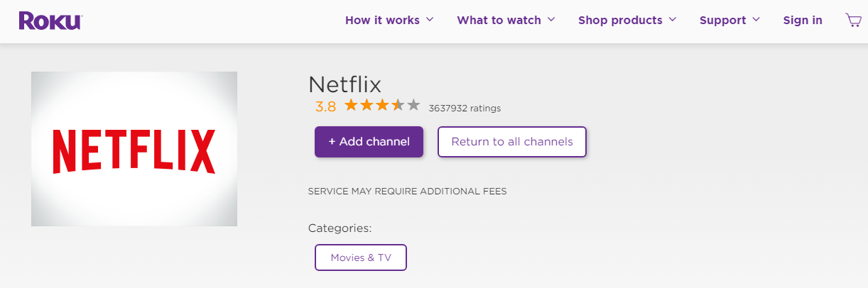The height and width of the screenshot is (288, 868).
Task: Click Return to all channels
Action: click(x=511, y=142)
